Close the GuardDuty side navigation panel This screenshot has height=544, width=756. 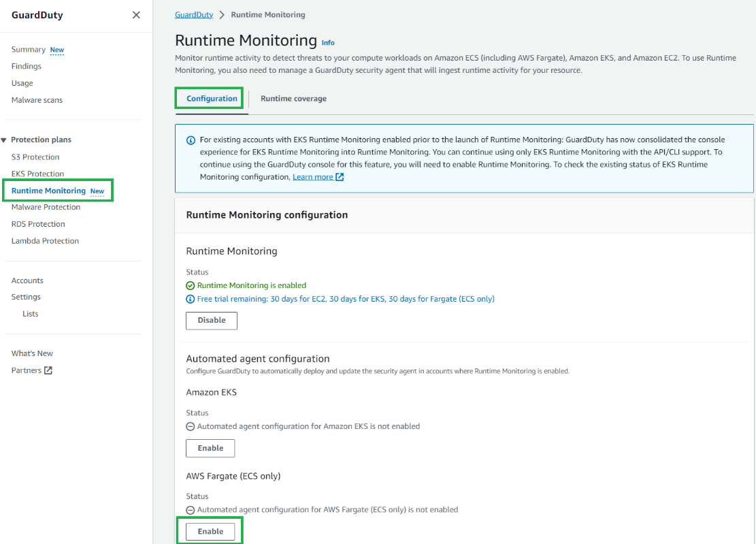tap(135, 15)
